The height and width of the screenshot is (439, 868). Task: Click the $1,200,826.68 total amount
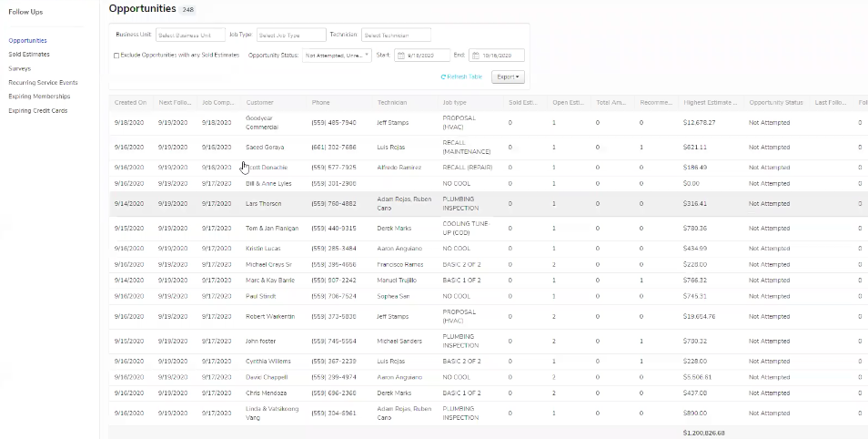tap(703, 433)
